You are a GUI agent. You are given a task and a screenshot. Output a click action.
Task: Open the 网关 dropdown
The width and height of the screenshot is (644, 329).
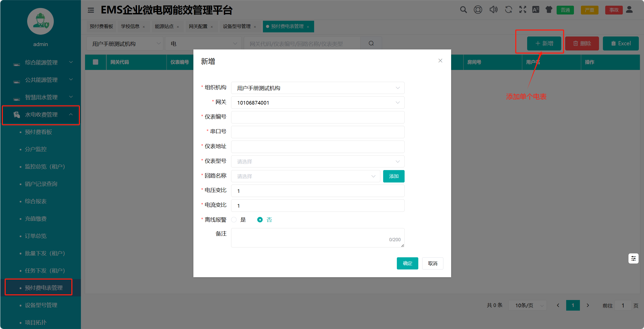click(317, 103)
